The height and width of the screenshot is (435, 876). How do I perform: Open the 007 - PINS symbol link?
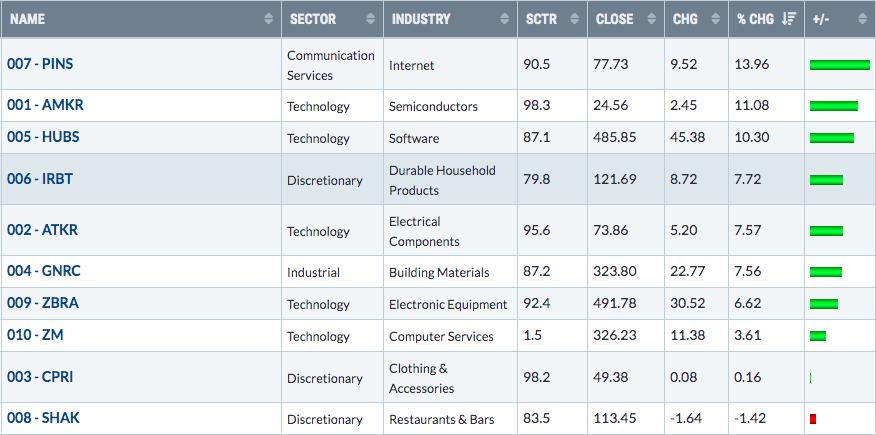pos(40,64)
